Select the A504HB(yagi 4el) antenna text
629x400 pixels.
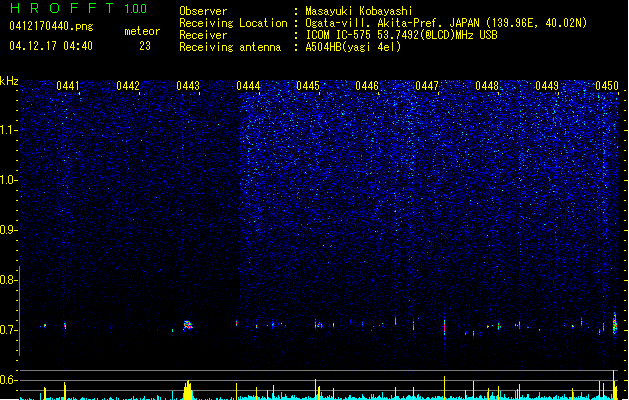[353, 47]
